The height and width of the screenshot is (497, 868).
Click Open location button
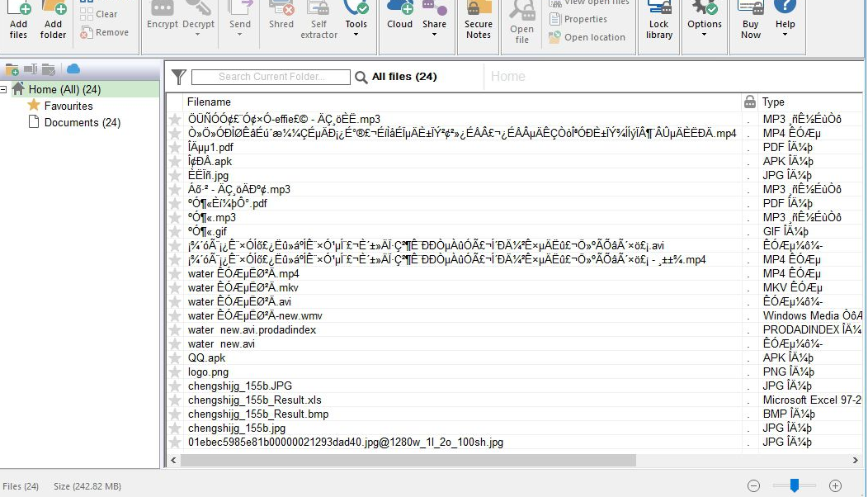pyautogui.click(x=587, y=37)
